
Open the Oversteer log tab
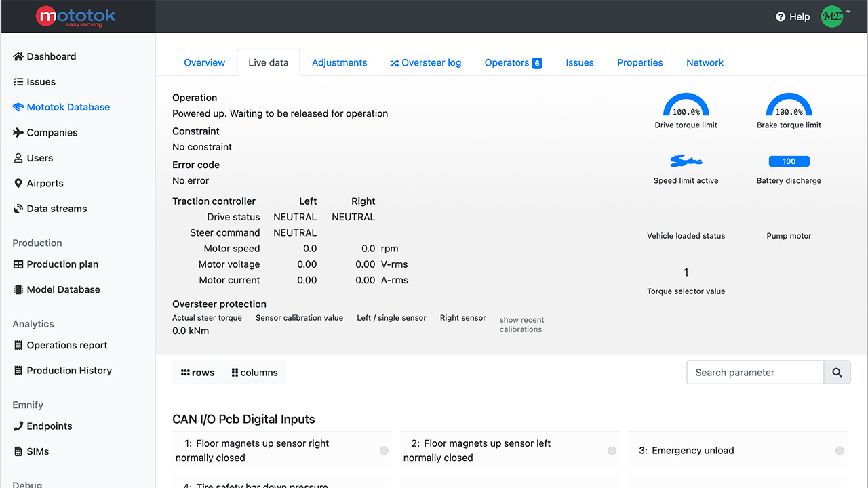point(425,62)
